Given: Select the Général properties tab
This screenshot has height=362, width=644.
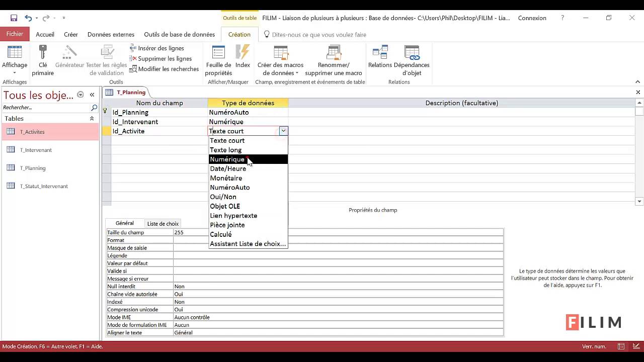Looking at the screenshot, I should (x=125, y=223).
